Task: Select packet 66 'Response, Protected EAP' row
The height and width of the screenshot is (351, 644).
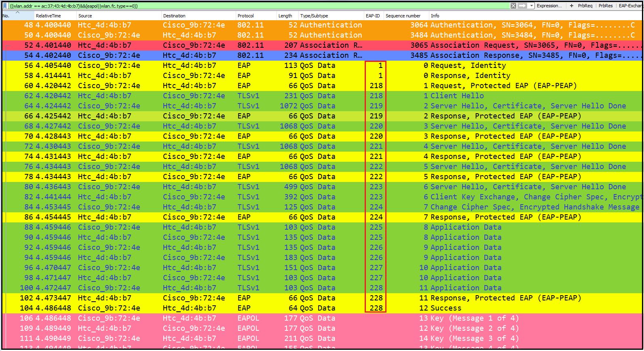Action: pyautogui.click(x=322, y=116)
